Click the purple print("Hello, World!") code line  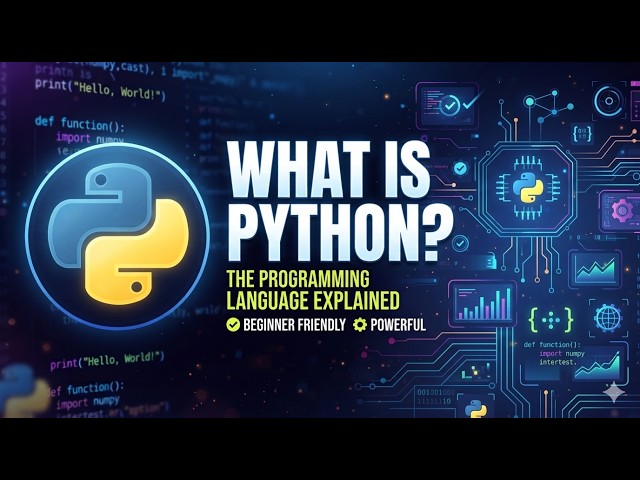click(107, 360)
